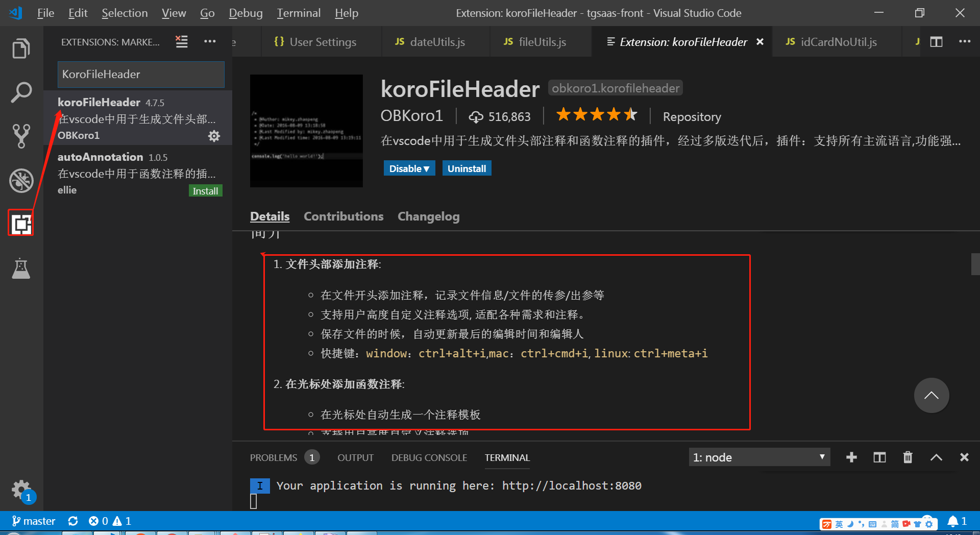Open the Explorer view in the activity bar
Image resolution: width=980 pixels, height=535 pixels.
tap(20, 48)
